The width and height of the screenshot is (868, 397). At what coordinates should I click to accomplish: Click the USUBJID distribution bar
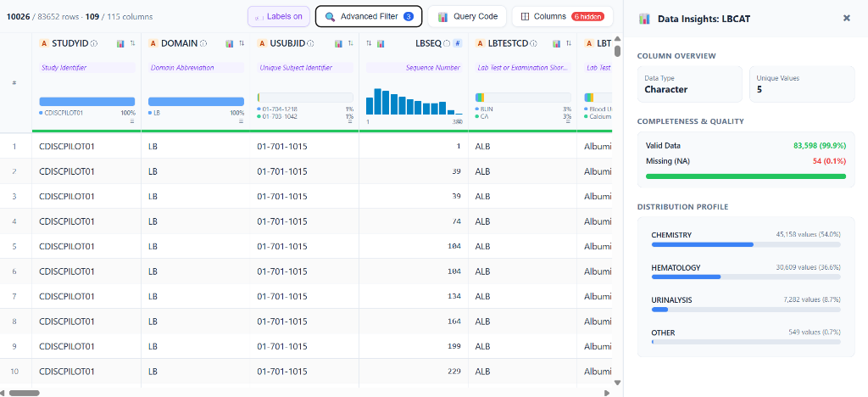(305, 98)
